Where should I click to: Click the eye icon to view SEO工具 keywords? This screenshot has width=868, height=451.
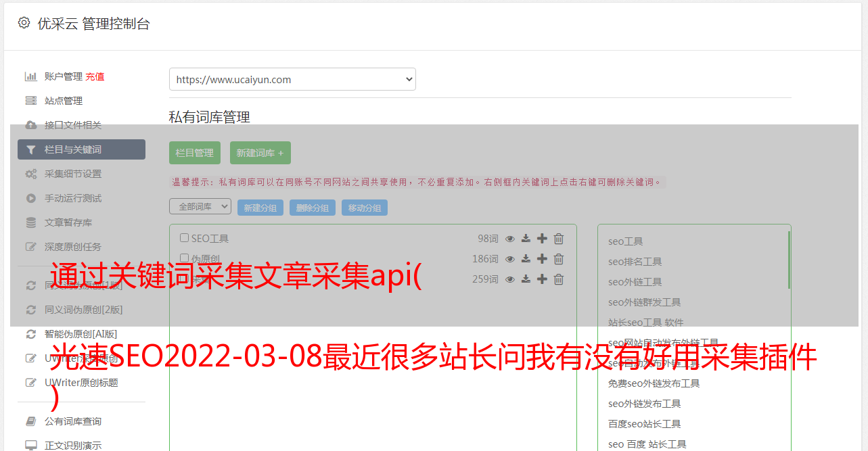pyautogui.click(x=510, y=239)
